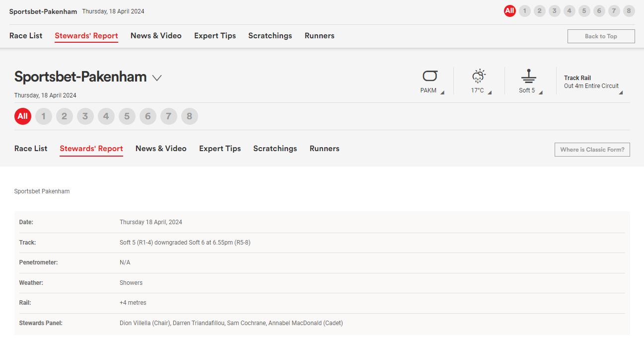Click the showers weather icon

(x=479, y=76)
